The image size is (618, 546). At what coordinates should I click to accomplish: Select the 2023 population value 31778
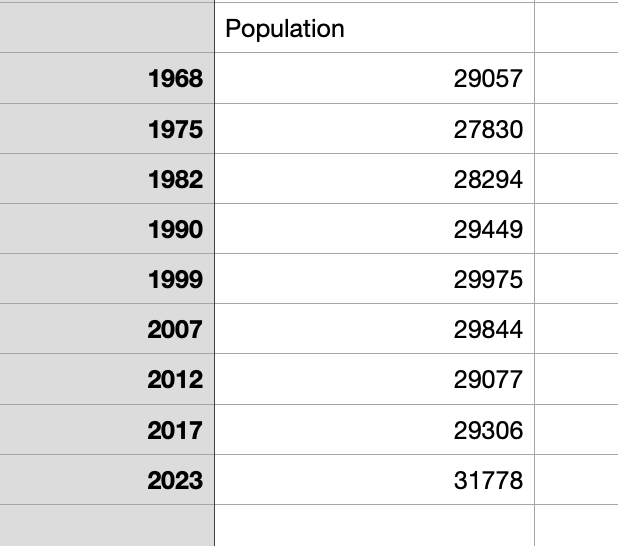374,480
